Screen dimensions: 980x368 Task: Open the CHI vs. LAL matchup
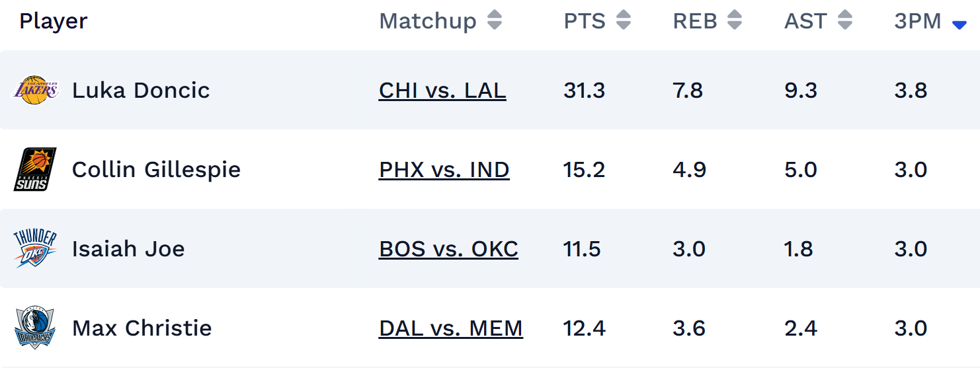tap(442, 90)
